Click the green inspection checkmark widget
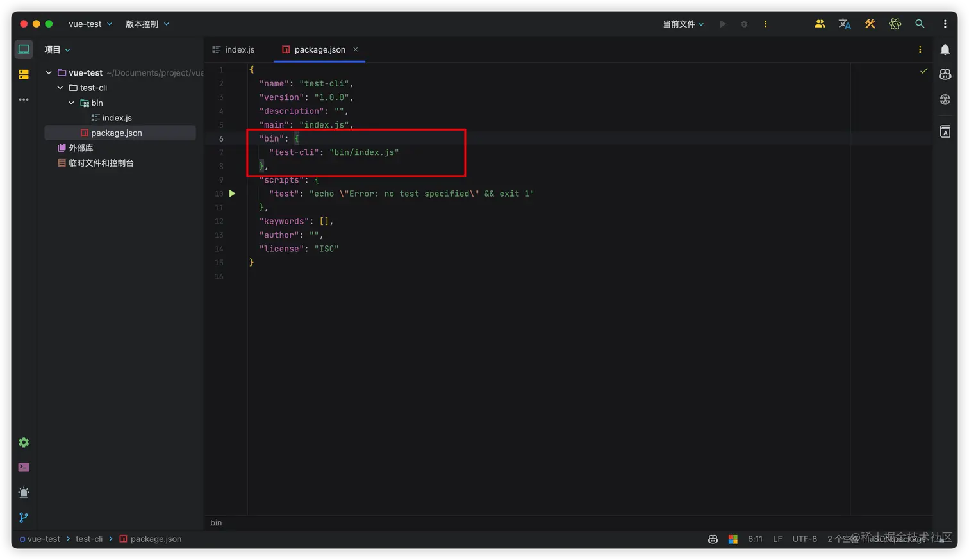 click(923, 70)
